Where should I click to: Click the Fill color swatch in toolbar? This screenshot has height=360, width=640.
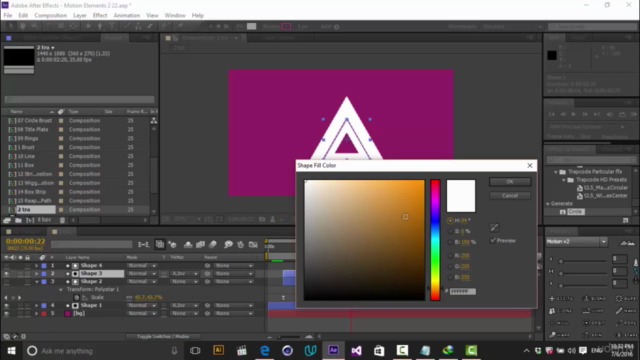pos(252,26)
